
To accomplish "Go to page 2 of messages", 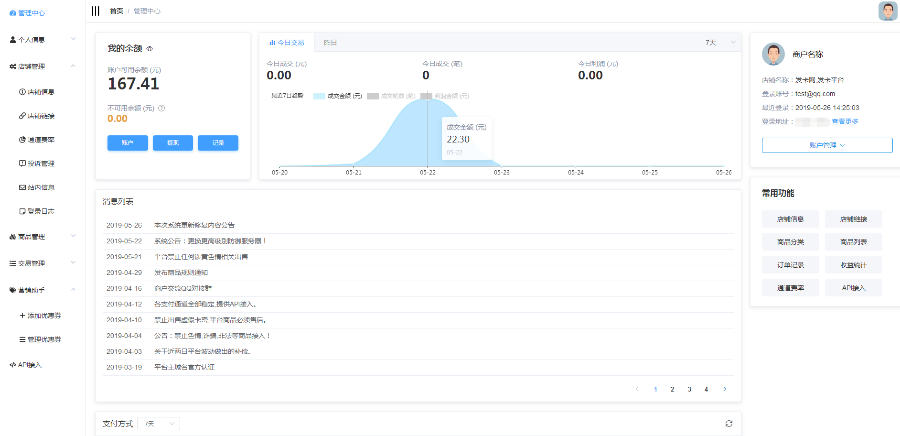I will (672, 389).
